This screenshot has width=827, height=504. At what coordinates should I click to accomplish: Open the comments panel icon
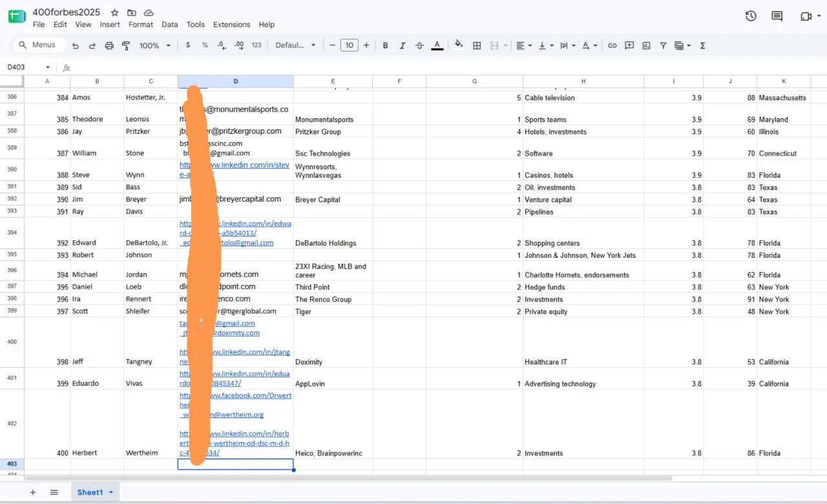coord(777,16)
